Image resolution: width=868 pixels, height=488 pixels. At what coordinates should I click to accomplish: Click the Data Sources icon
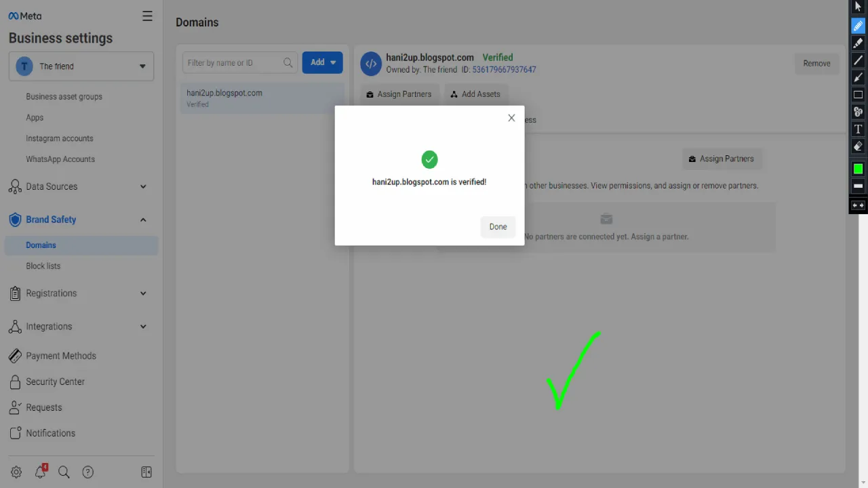(15, 186)
